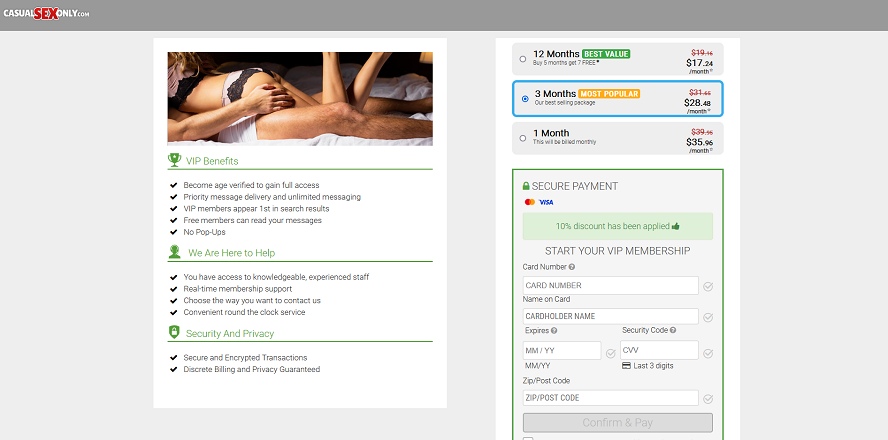Click 'Secure and Encrypted Transactions' line
The image size is (888, 440).
(245, 358)
